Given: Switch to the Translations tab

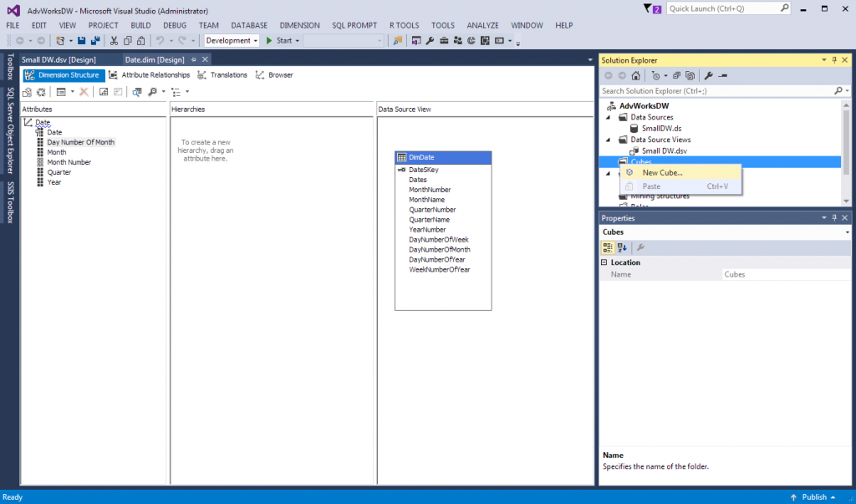Looking at the screenshot, I should click(x=222, y=75).
